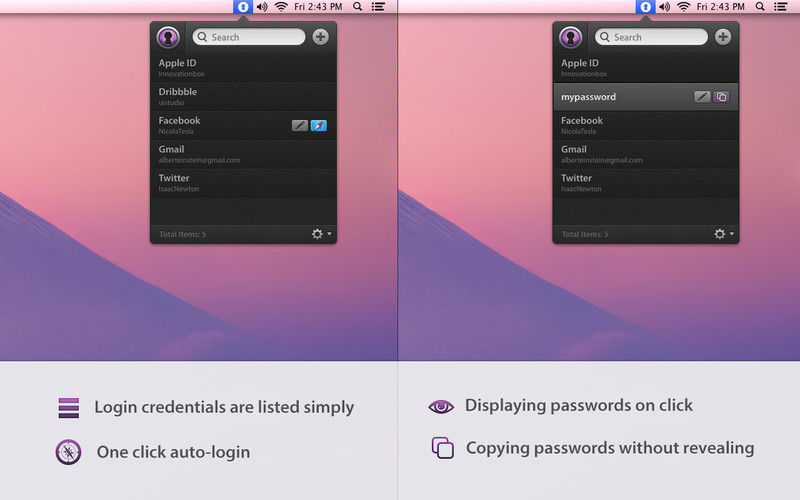Click the purple eye icon beside Displaying passwords
Image resolution: width=800 pixels, height=500 pixels.
pyautogui.click(x=441, y=407)
